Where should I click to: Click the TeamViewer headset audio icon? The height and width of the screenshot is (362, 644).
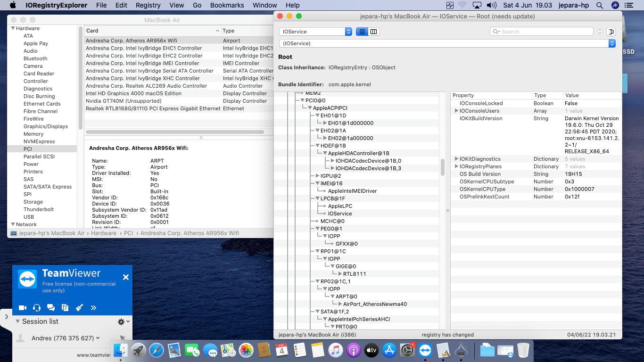[x=37, y=308]
